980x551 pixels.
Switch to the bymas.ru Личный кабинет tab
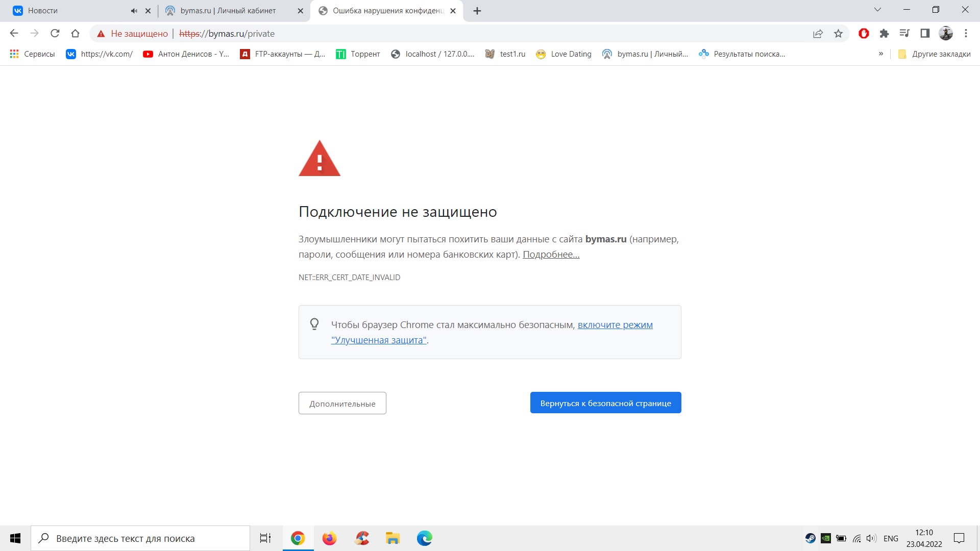click(x=228, y=11)
